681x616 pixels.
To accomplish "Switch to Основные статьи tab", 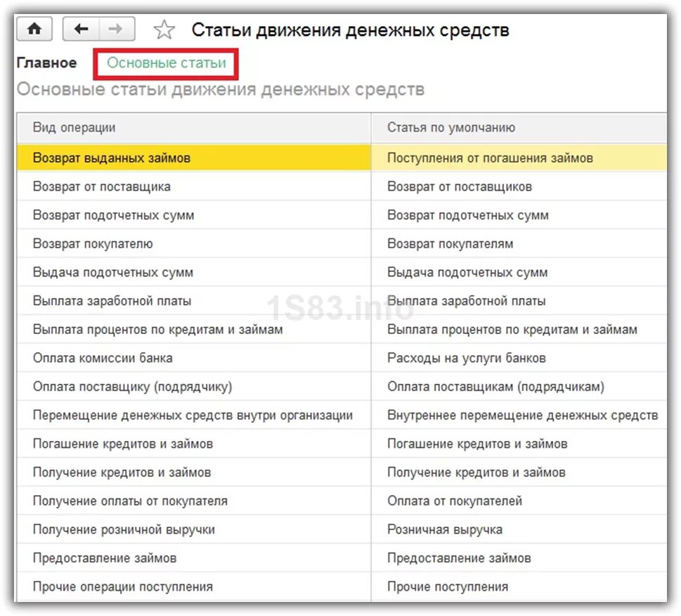I will [x=167, y=63].
